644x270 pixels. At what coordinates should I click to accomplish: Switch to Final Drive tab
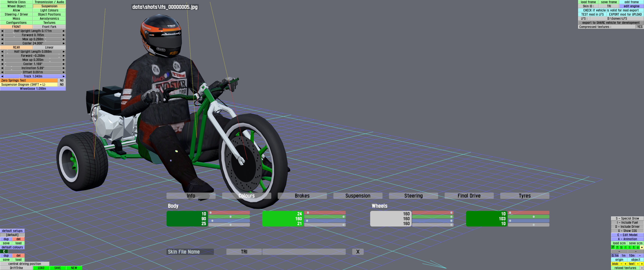coord(469,196)
